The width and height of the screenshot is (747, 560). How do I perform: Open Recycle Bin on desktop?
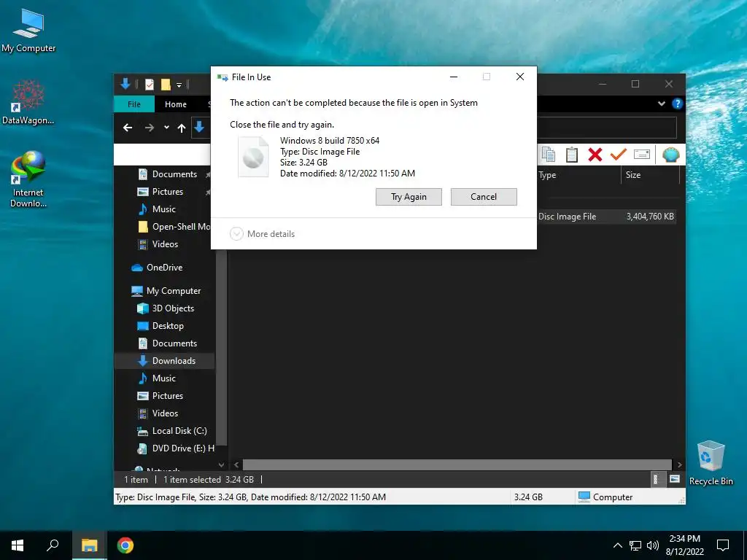tap(711, 463)
